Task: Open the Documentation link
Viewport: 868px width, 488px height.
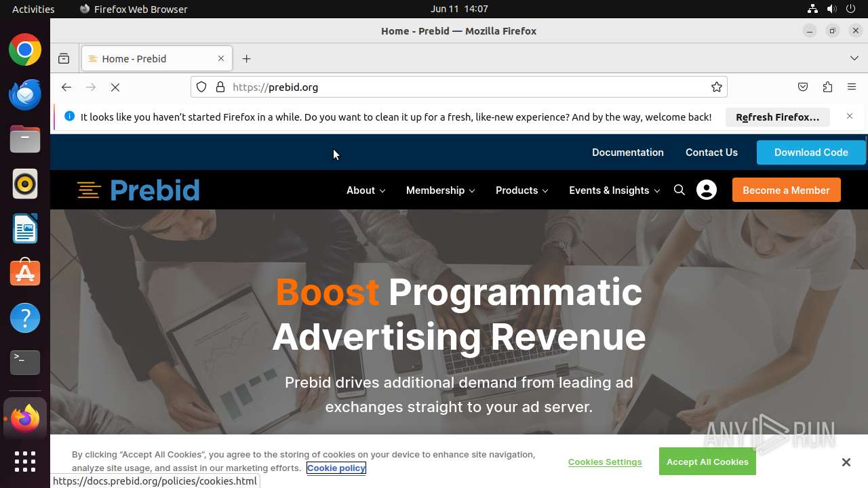Action: [x=628, y=152]
